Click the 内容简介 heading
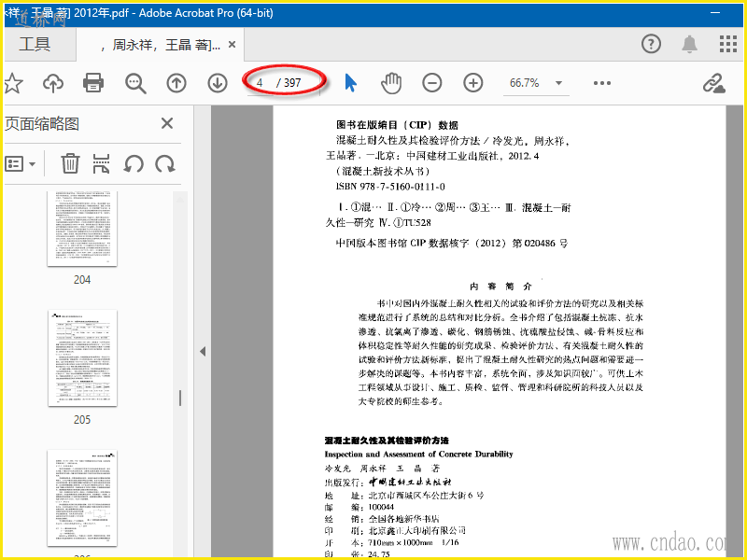This screenshot has height=560, width=747. [x=500, y=287]
